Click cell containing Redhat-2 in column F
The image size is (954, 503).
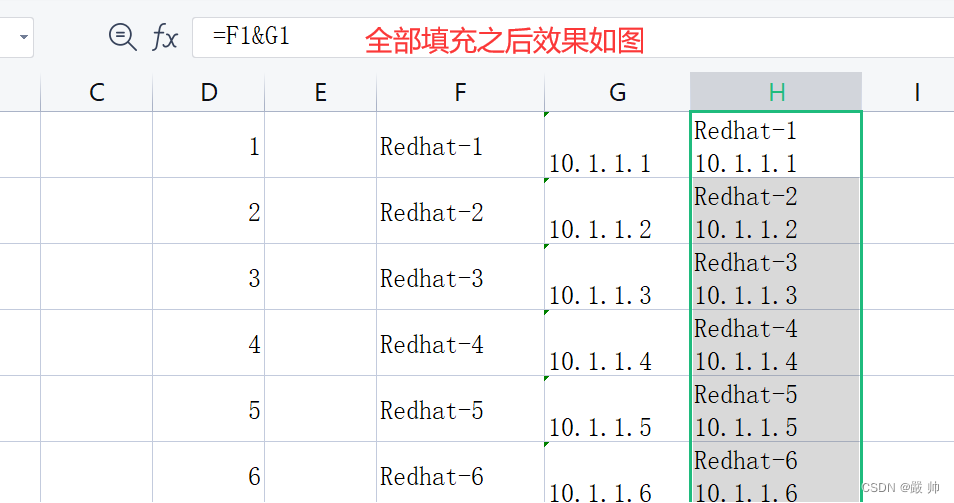point(461,211)
